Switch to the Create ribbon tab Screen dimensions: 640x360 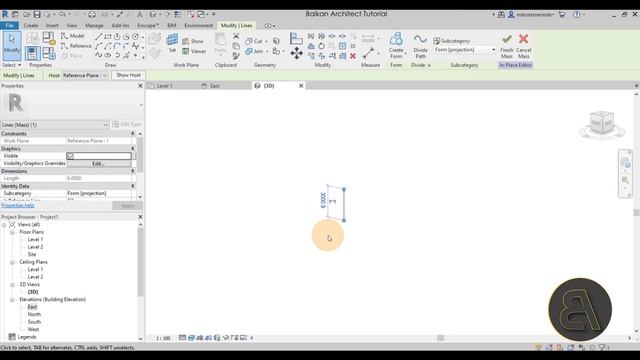pos(31,25)
